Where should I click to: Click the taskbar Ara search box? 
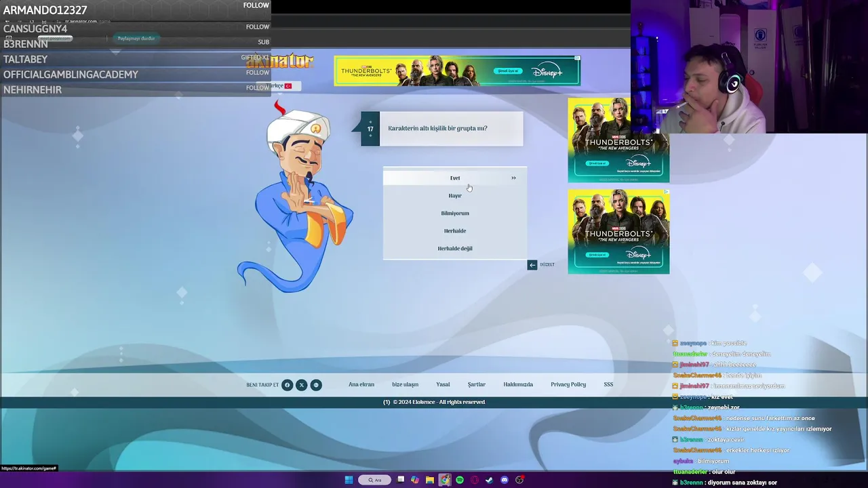click(x=375, y=480)
